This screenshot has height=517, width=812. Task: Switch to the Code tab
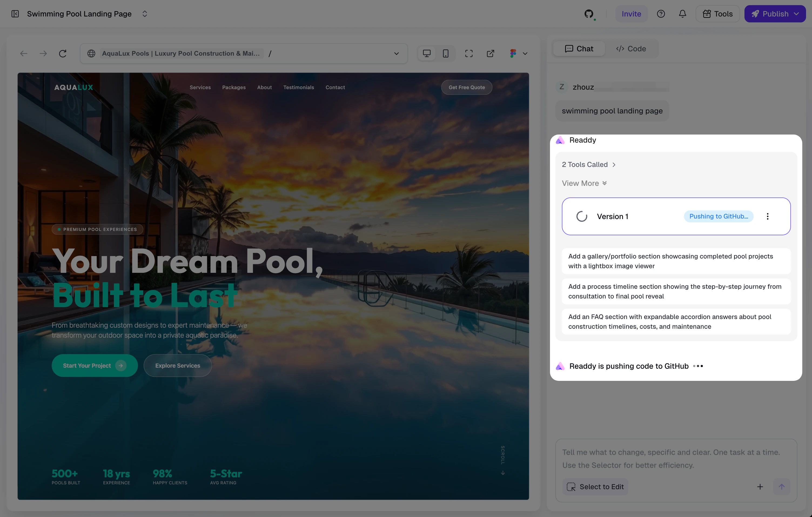(x=631, y=49)
